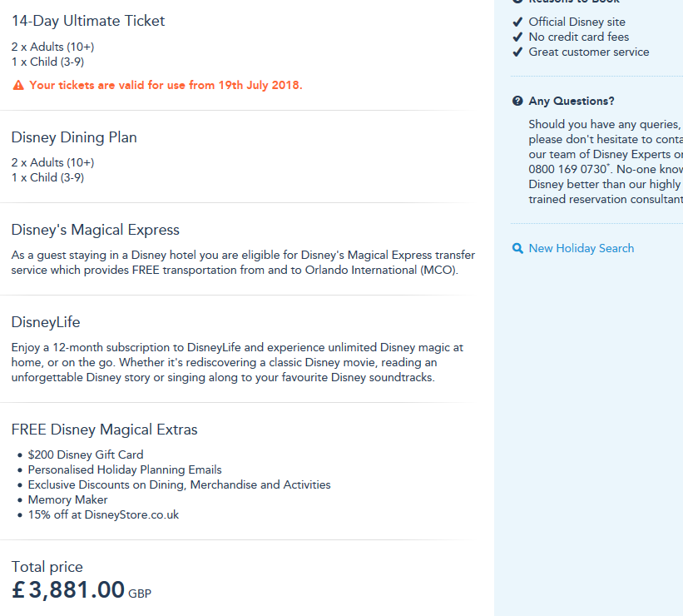Click the Disney's Magical Express heading
The height and width of the screenshot is (616, 683).
96,230
